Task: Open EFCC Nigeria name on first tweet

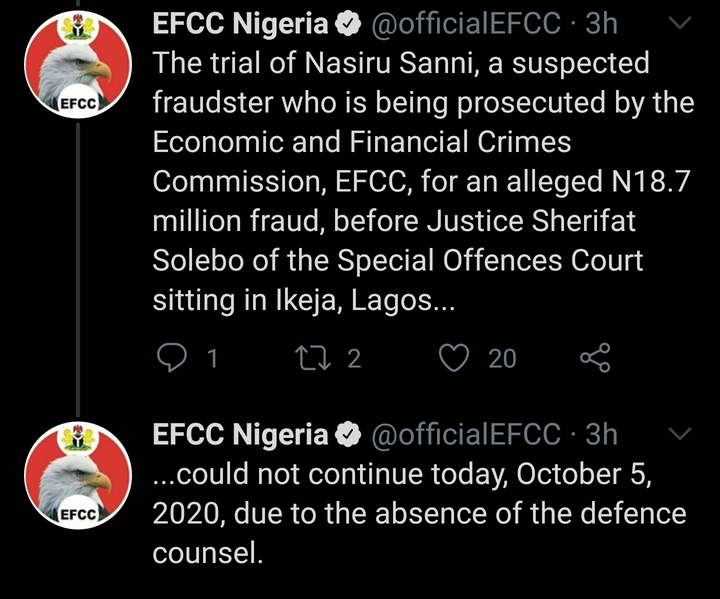Action: [240, 23]
